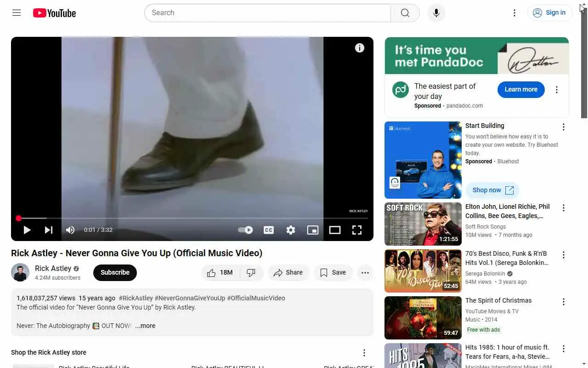Open the hamburger guide menu
Viewport: 588px width, 368px height.
[17, 13]
